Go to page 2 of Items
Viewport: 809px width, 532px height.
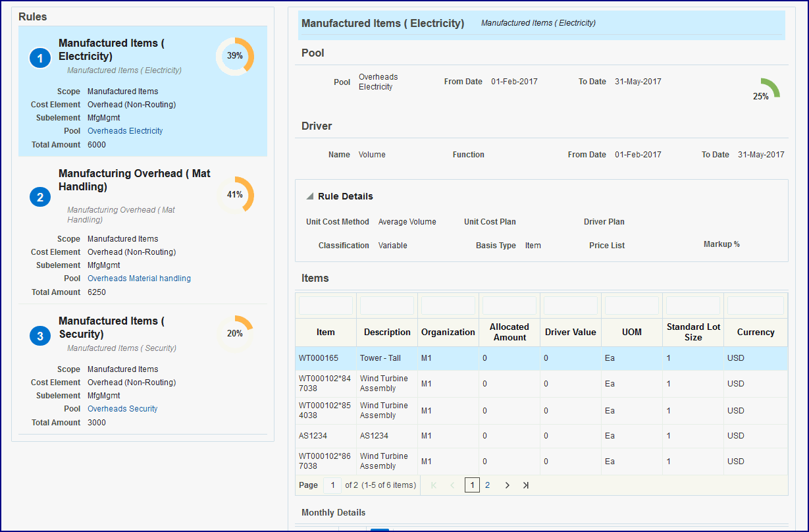488,485
